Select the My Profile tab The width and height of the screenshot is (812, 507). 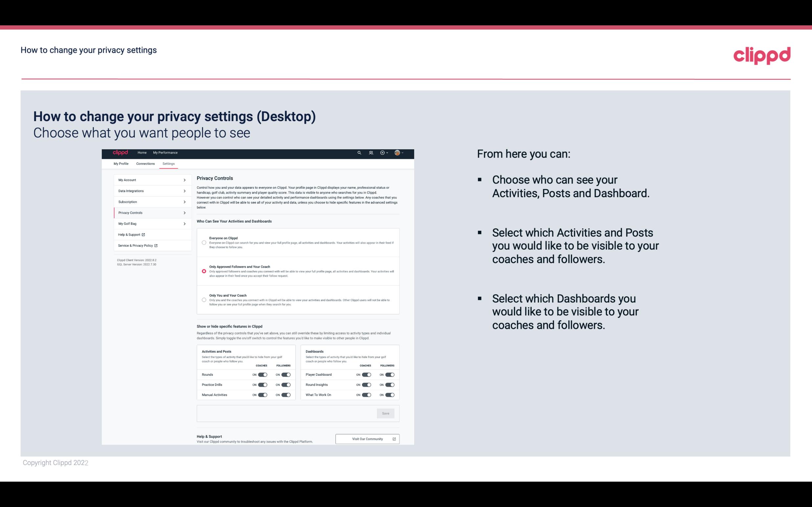click(121, 163)
